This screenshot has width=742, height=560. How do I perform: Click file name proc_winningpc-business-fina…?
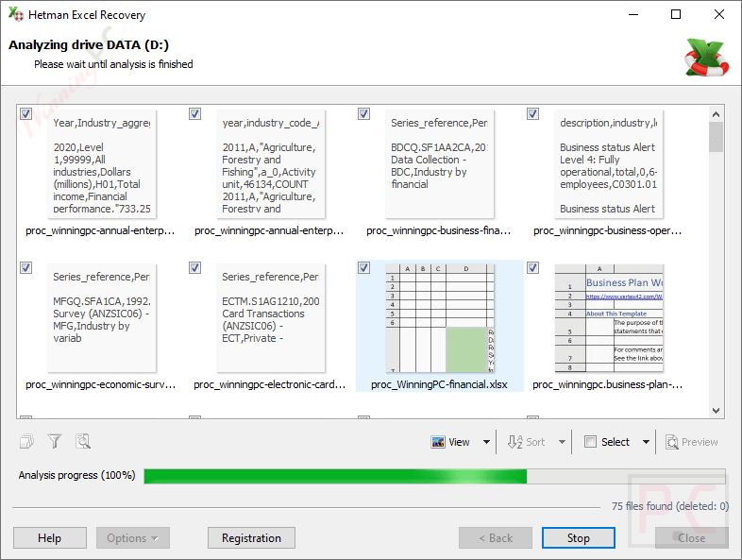pos(439,230)
